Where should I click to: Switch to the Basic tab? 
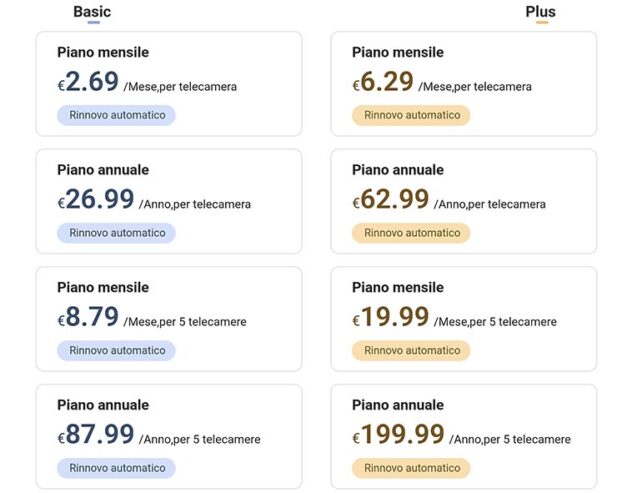(x=92, y=12)
